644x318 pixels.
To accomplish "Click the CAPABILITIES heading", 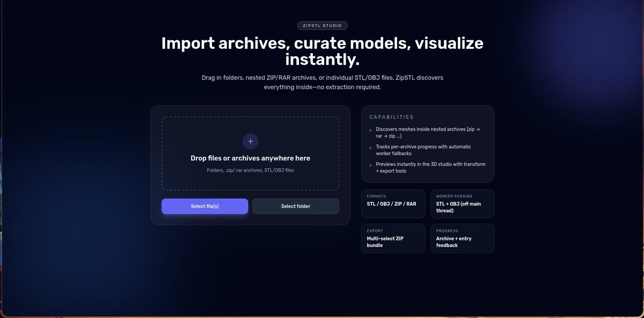I will pos(391,117).
